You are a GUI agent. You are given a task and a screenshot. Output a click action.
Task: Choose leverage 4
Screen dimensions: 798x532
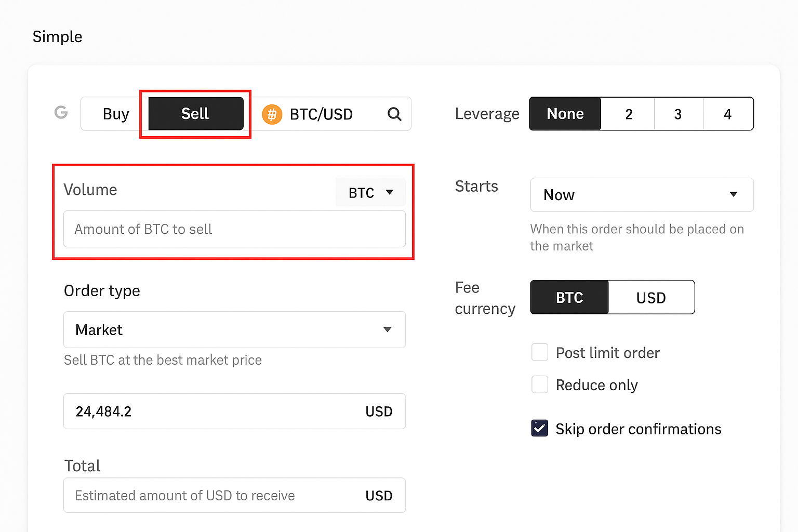click(727, 114)
